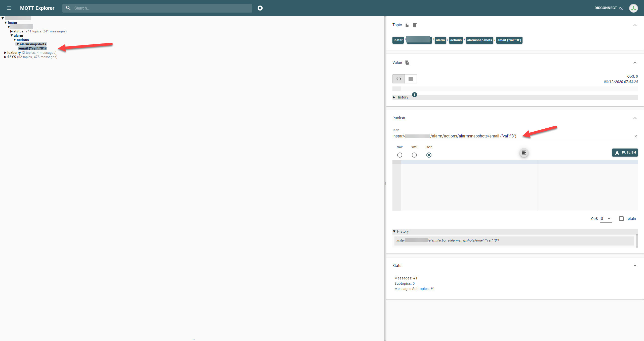Click the Messages Subtopics: #1 stat
This screenshot has width=644, height=341.
(x=414, y=289)
